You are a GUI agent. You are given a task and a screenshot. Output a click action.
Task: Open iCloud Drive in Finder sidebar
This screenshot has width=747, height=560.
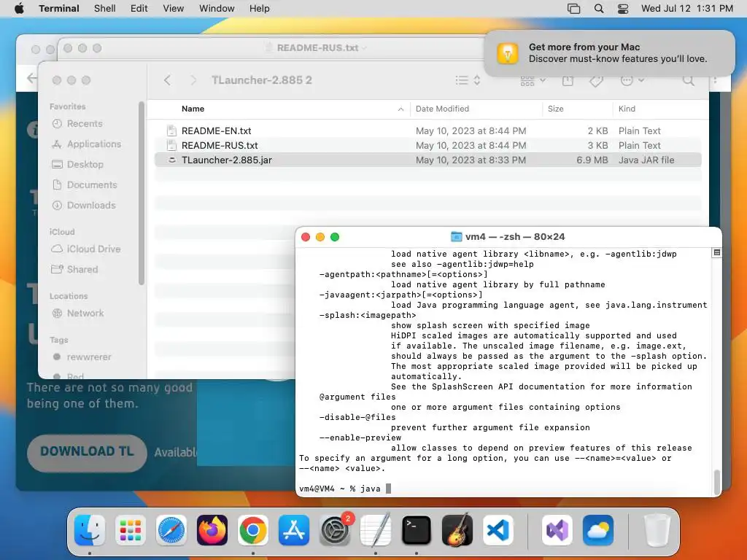[x=86, y=249]
